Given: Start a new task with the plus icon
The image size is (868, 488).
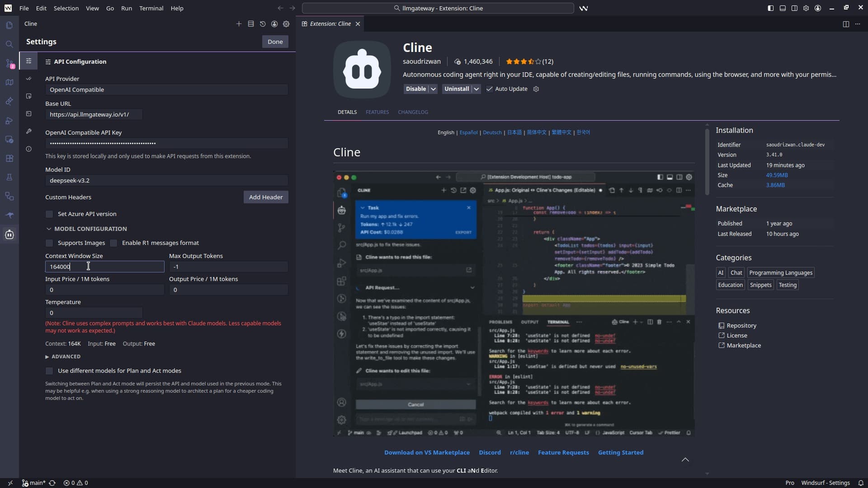Looking at the screenshot, I should coord(239,24).
